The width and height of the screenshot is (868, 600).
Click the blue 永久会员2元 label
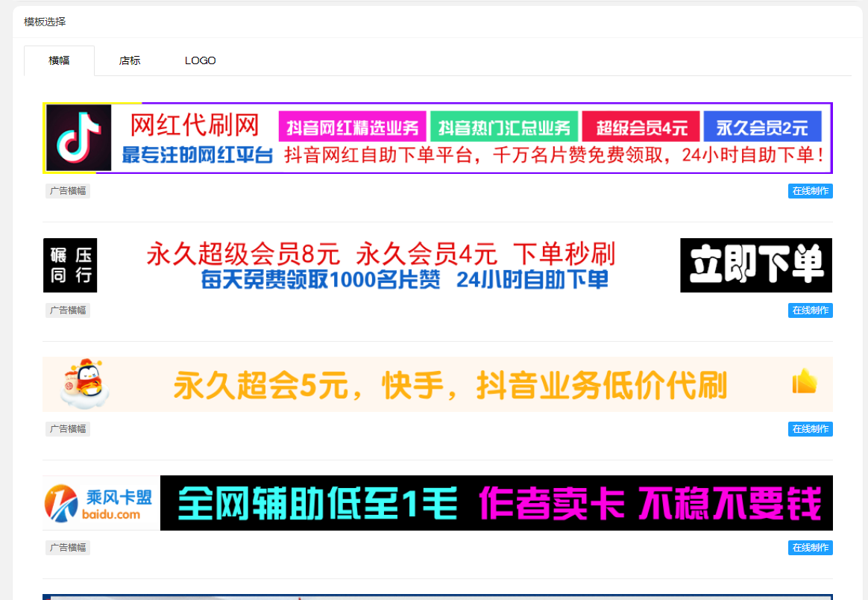click(x=762, y=127)
